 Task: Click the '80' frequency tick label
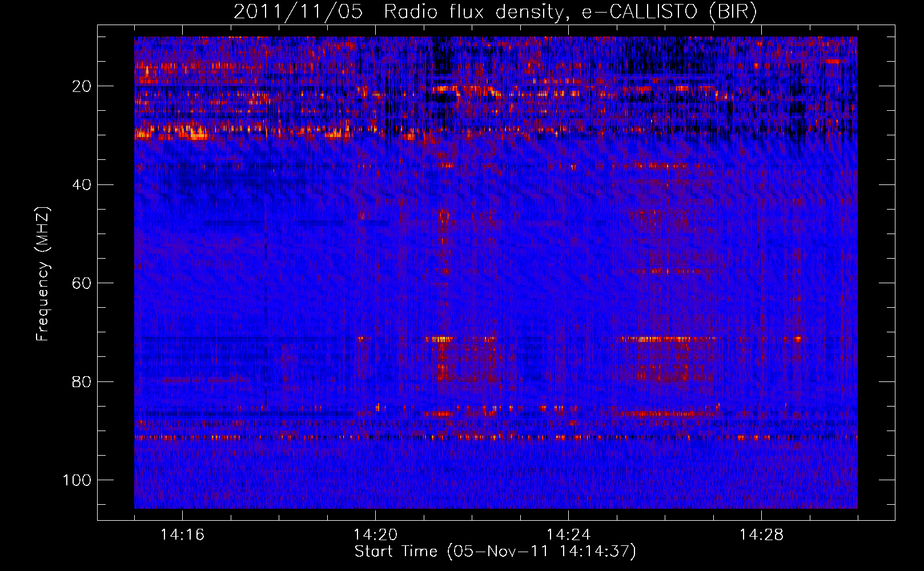click(x=82, y=381)
